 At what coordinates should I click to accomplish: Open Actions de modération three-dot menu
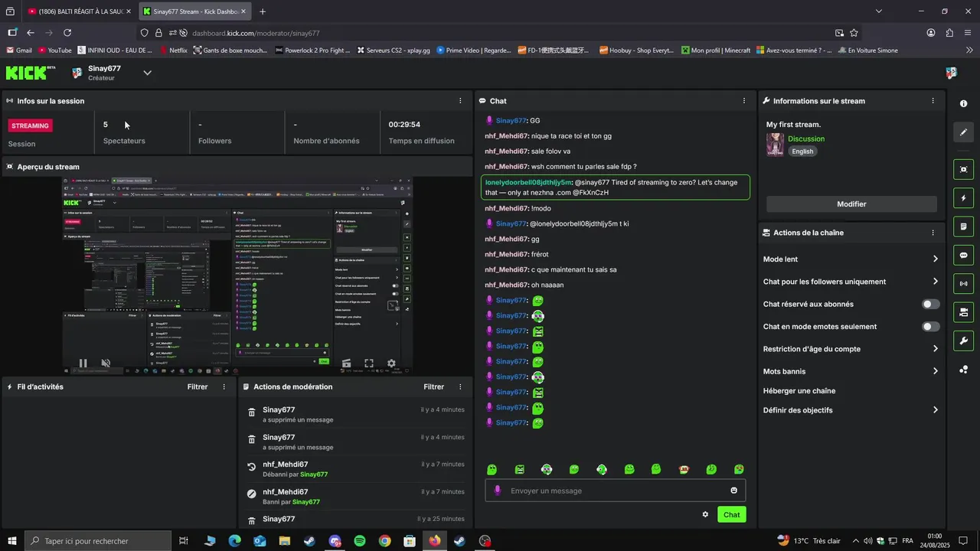pyautogui.click(x=460, y=386)
